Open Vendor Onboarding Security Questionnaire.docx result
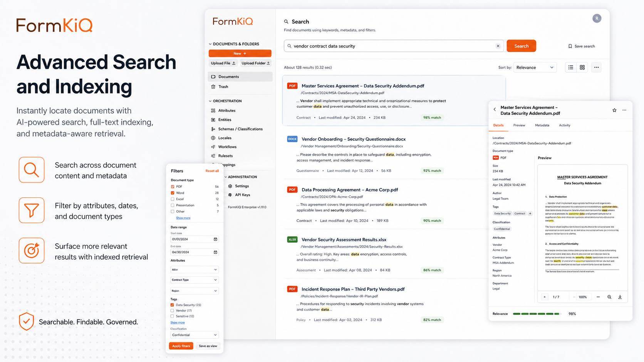The image size is (644, 362). pos(353,139)
